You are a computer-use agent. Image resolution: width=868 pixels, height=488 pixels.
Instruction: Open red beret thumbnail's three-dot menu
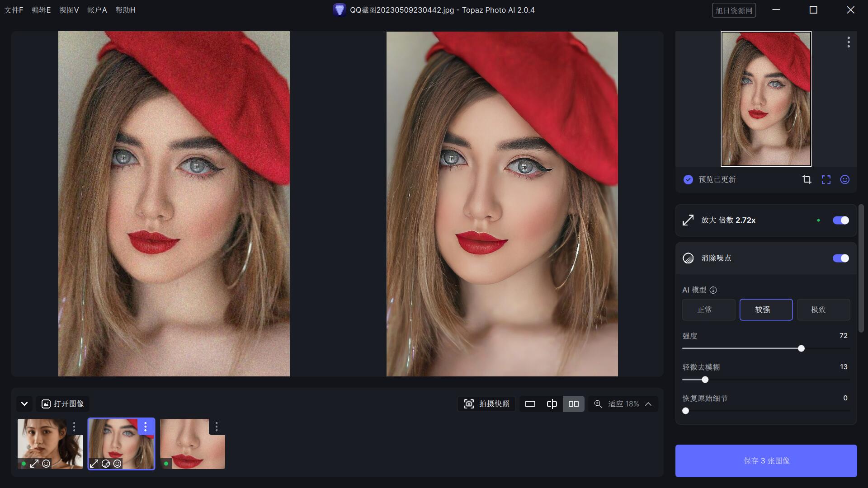(x=145, y=427)
